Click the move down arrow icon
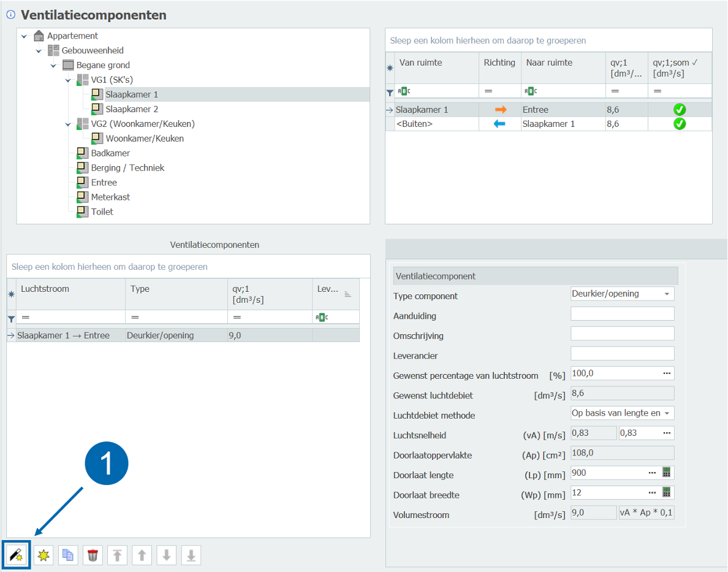Viewport: 728px width, 572px height. (x=166, y=555)
